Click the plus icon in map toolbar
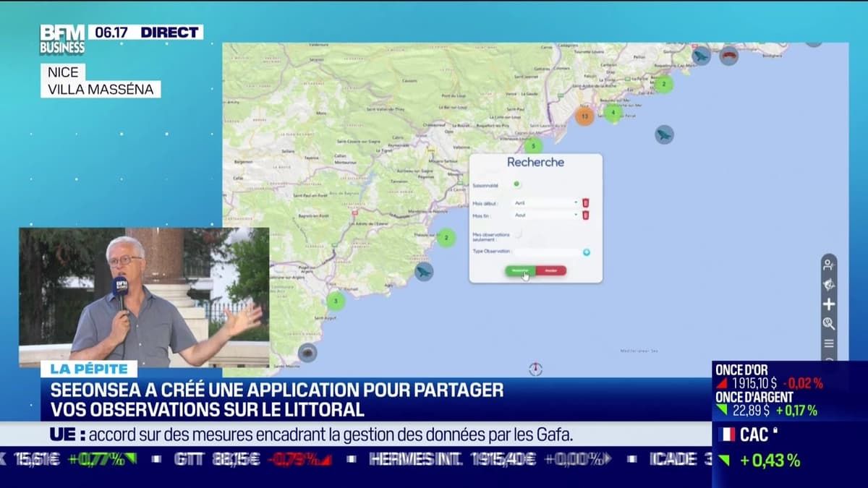868x488 pixels. click(829, 304)
